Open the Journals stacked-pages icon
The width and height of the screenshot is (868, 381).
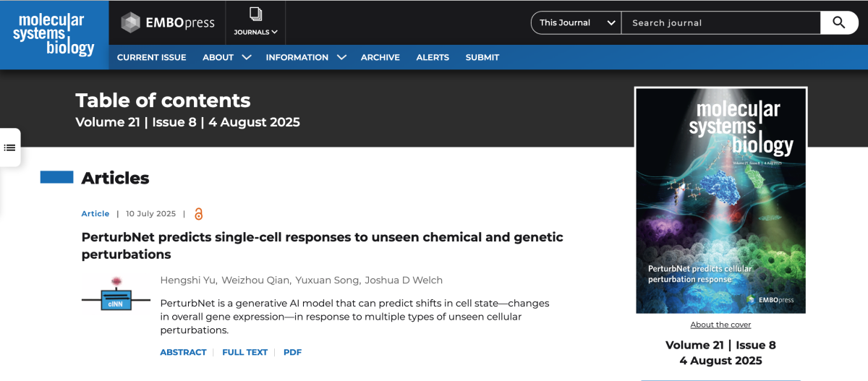click(x=255, y=14)
